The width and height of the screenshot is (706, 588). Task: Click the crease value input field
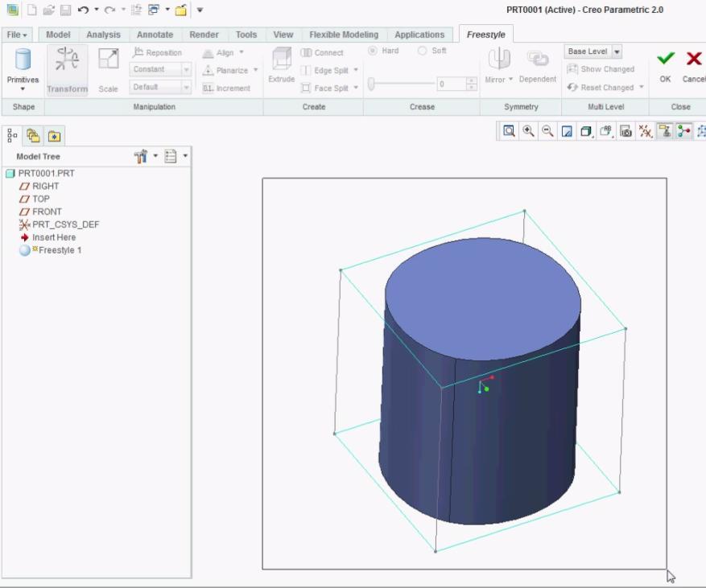(451, 84)
